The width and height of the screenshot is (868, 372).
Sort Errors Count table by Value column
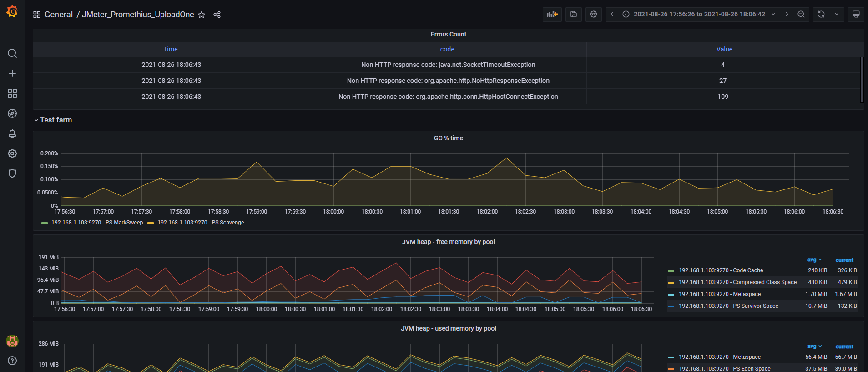pyautogui.click(x=724, y=49)
